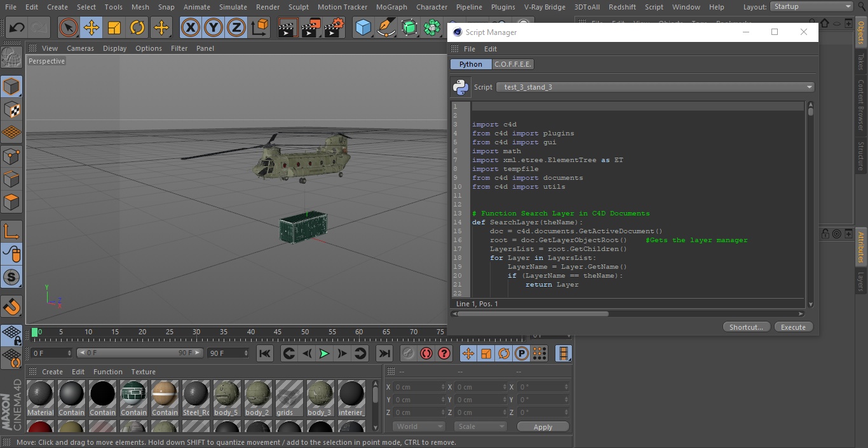This screenshot has width=868, height=448.
Task: Add a Cube primitive object
Action: coord(363,28)
